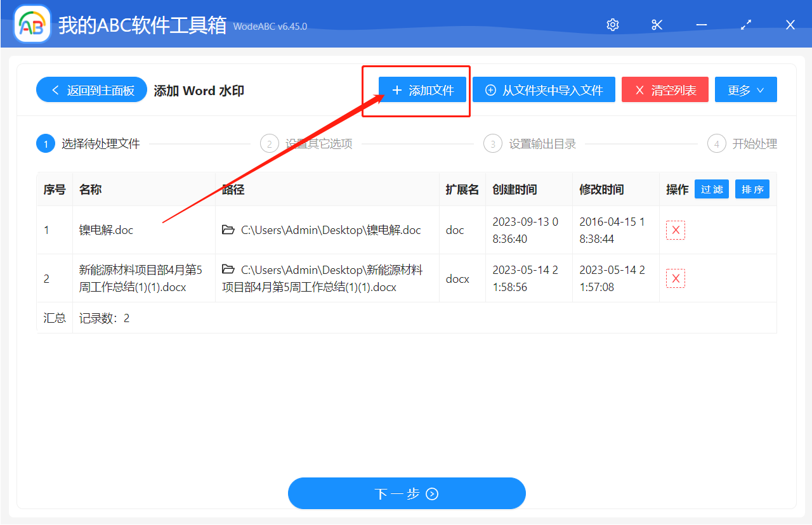Image resolution: width=812 pixels, height=525 pixels.
Task: Click the scissors icon in title bar
Action: point(657,24)
